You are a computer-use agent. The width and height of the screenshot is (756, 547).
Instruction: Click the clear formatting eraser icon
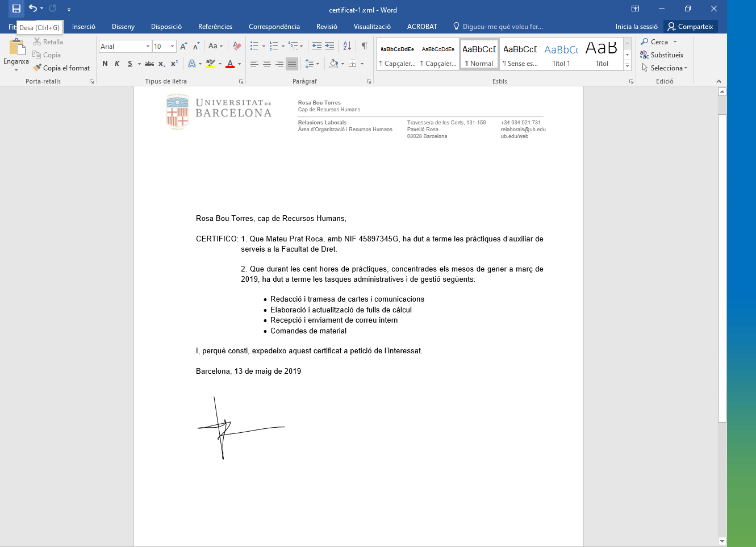(x=237, y=46)
